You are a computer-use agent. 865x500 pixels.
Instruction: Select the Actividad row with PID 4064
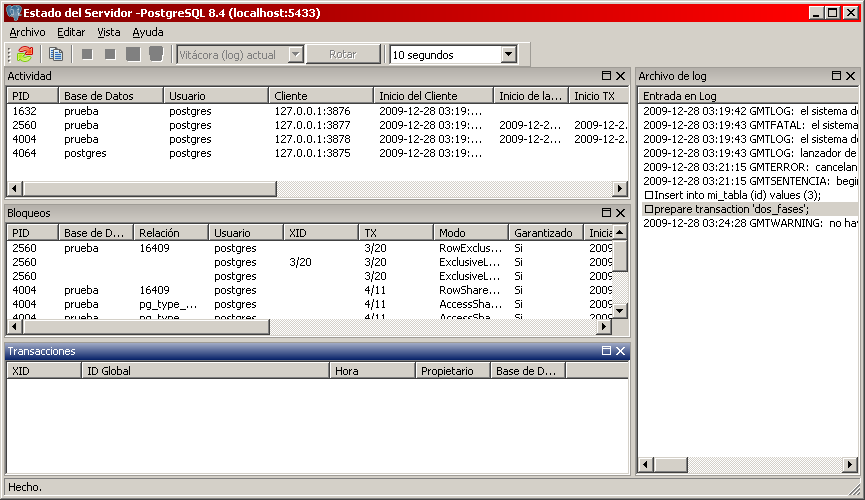pos(317,153)
